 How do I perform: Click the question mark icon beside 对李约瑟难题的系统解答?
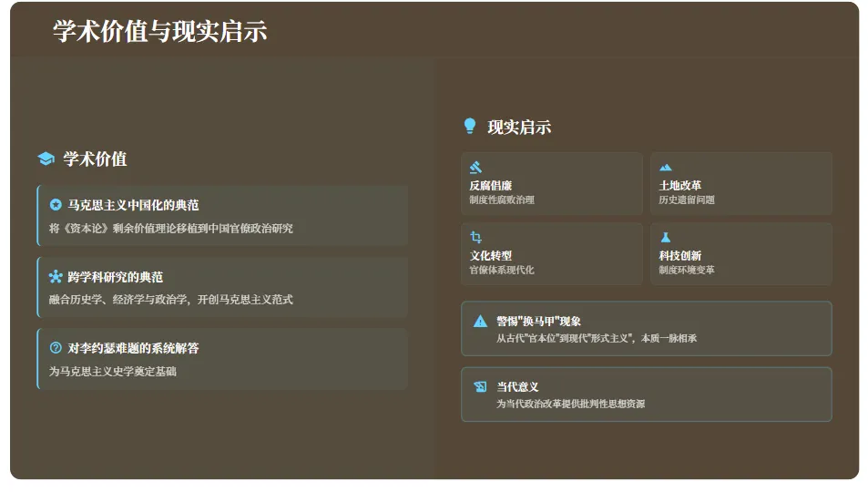point(56,348)
